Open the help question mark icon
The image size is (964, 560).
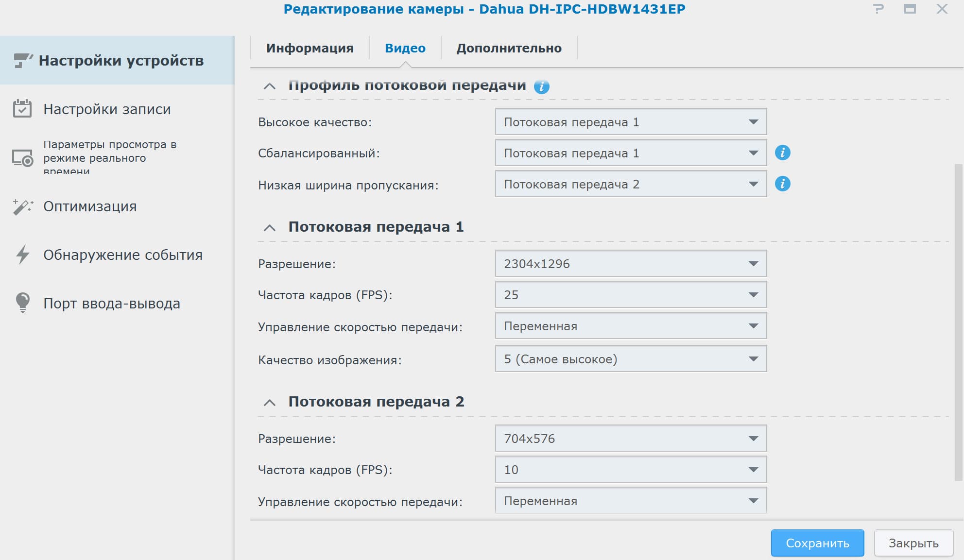tap(878, 9)
